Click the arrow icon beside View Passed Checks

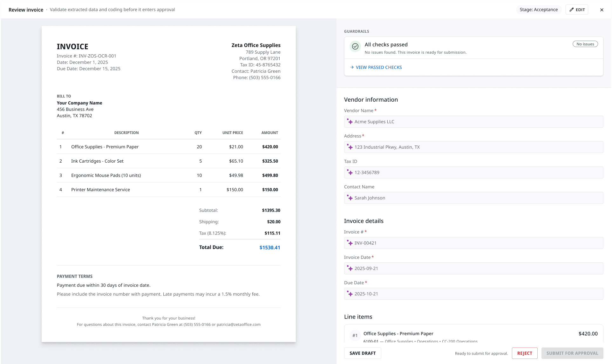pos(352,67)
